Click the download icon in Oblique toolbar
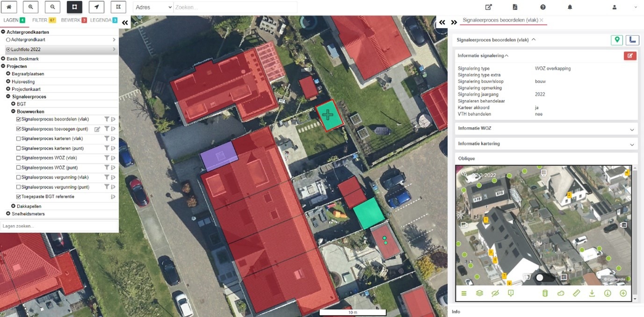 tap(592, 293)
